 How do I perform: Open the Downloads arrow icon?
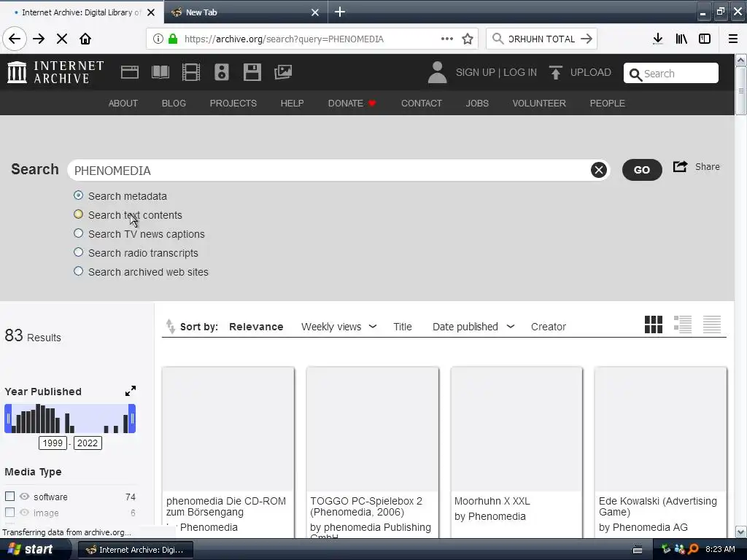click(658, 39)
